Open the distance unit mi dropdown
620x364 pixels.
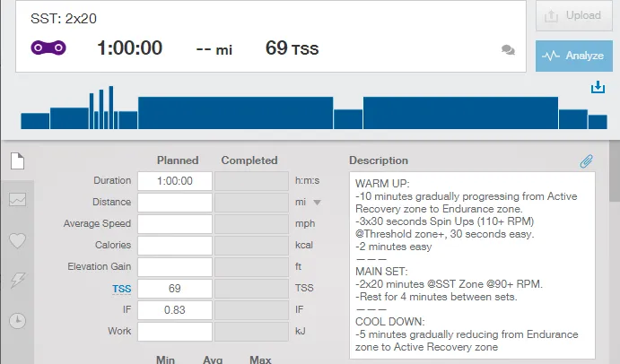[x=317, y=203]
